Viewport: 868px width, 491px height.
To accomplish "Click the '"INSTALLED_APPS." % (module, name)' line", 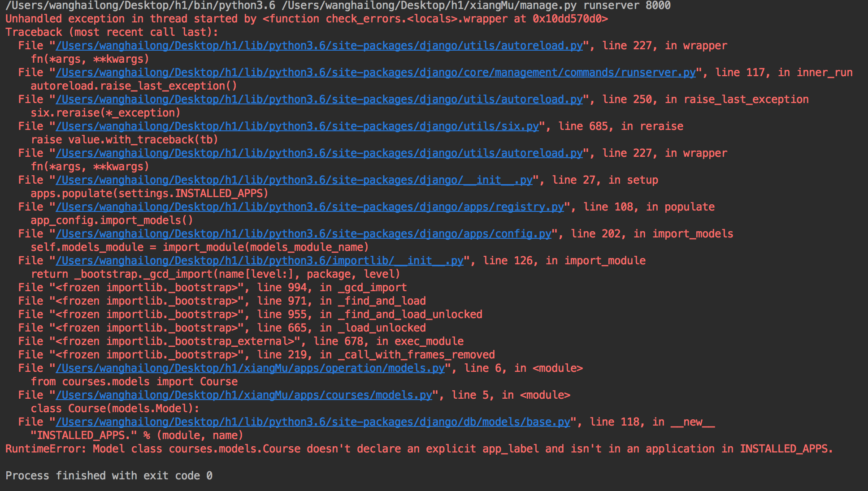I will (x=137, y=435).
